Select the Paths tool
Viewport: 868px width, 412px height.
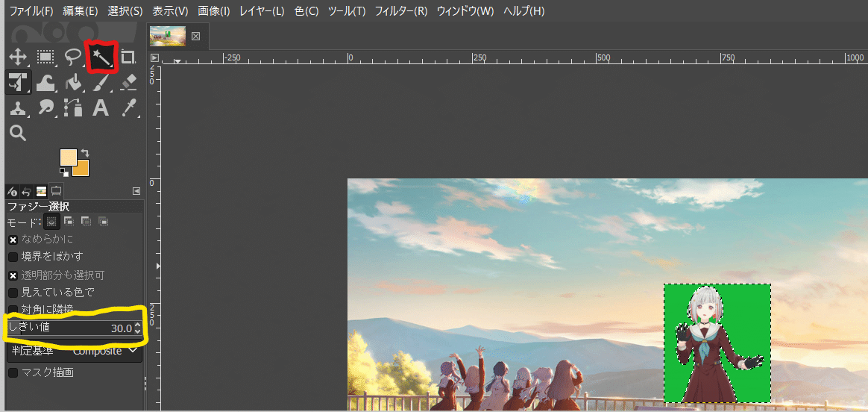(x=73, y=108)
